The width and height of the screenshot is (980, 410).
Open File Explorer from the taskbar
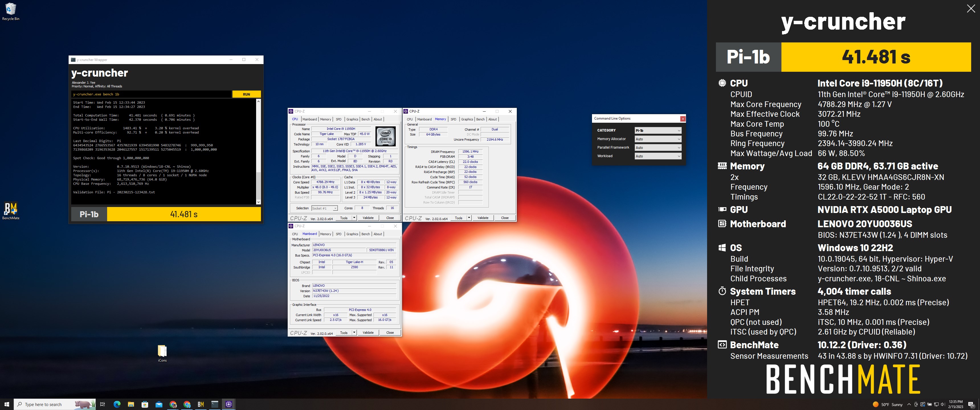[131, 404]
